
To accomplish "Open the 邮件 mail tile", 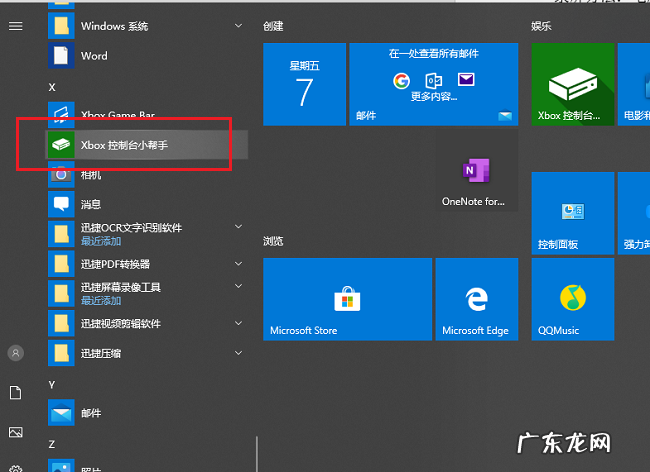I will point(433,85).
